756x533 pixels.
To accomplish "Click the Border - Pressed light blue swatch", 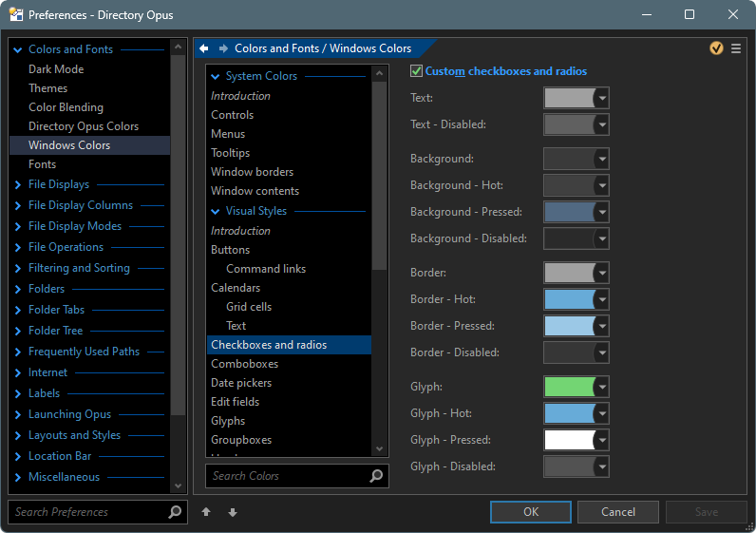I will 570,326.
